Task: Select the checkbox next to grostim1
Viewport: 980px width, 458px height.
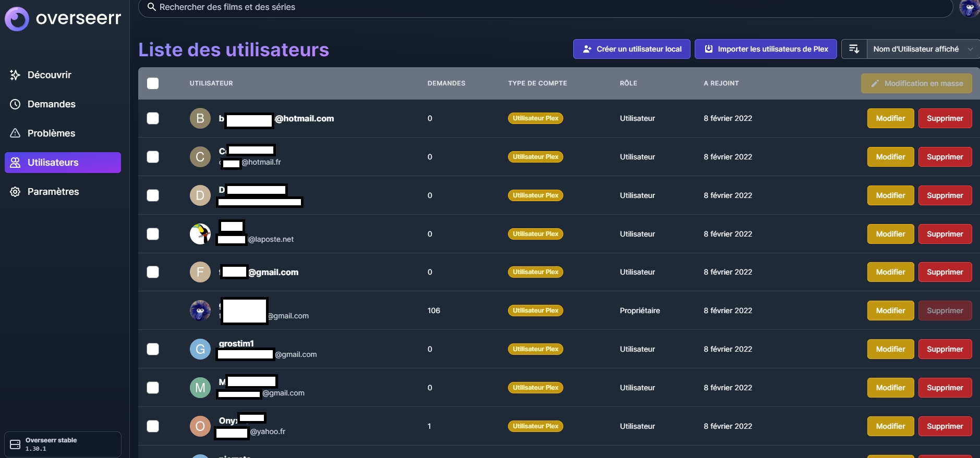Action: tap(153, 349)
